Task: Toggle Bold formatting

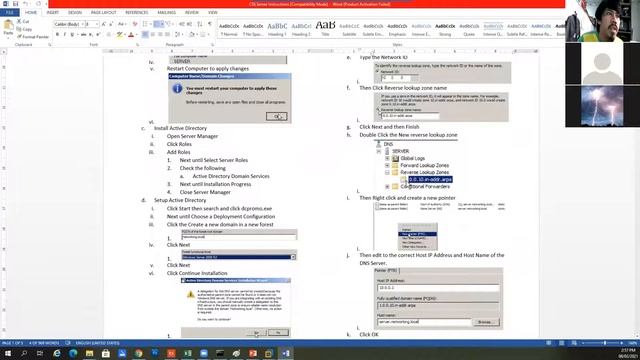Action: [x=57, y=35]
